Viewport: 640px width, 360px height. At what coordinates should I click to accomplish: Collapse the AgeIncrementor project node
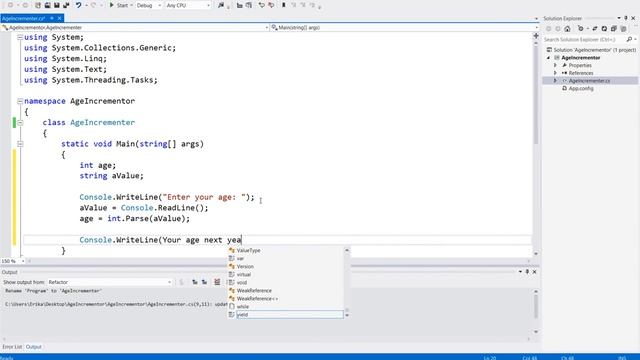tap(548, 58)
